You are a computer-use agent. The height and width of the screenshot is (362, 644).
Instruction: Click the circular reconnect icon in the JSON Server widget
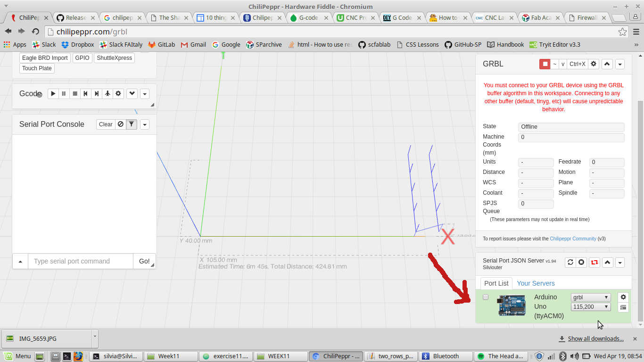click(582, 263)
